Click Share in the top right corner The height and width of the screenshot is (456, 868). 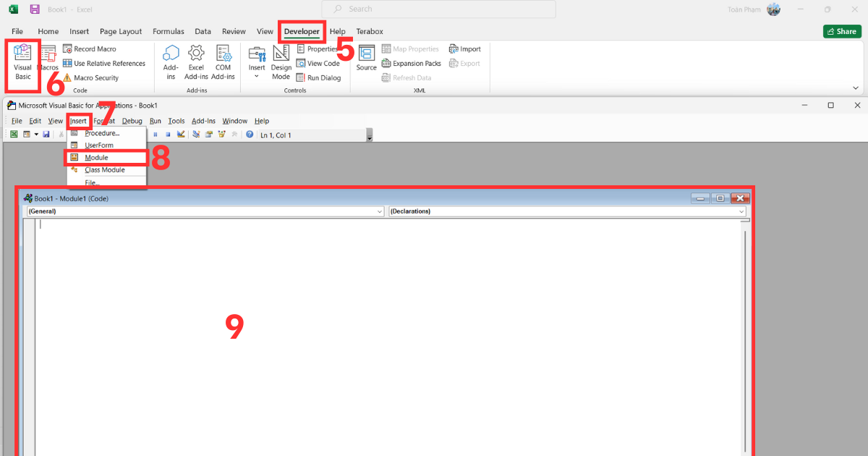pyautogui.click(x=842, y=31)
